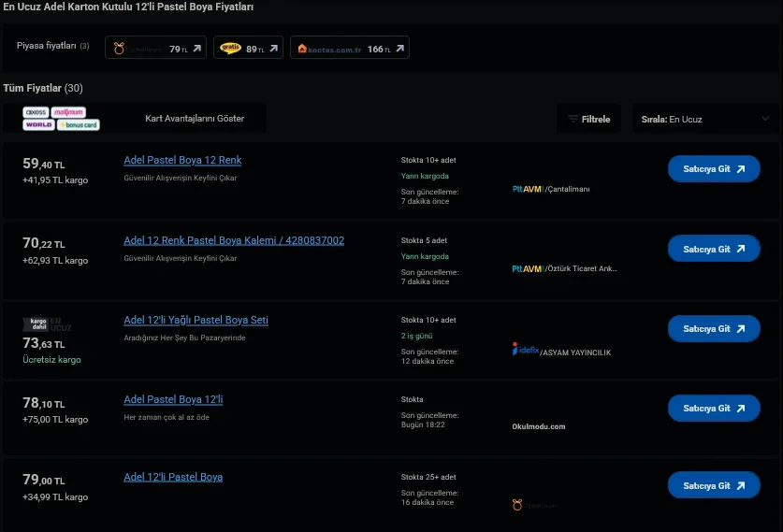Click the card logos for axess, maximum, world, bonus

62,119
